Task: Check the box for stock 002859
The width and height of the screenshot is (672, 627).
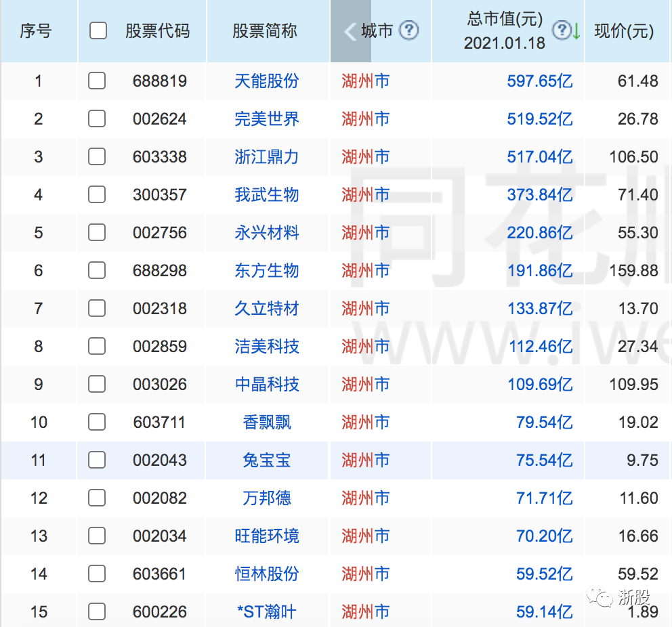Action: (x=97, y=346)
